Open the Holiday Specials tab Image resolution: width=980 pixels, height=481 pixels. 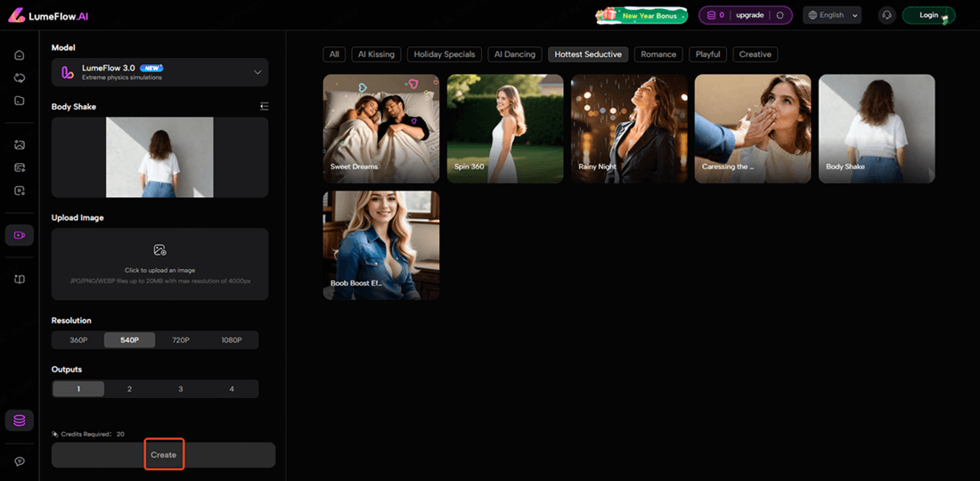445,54
